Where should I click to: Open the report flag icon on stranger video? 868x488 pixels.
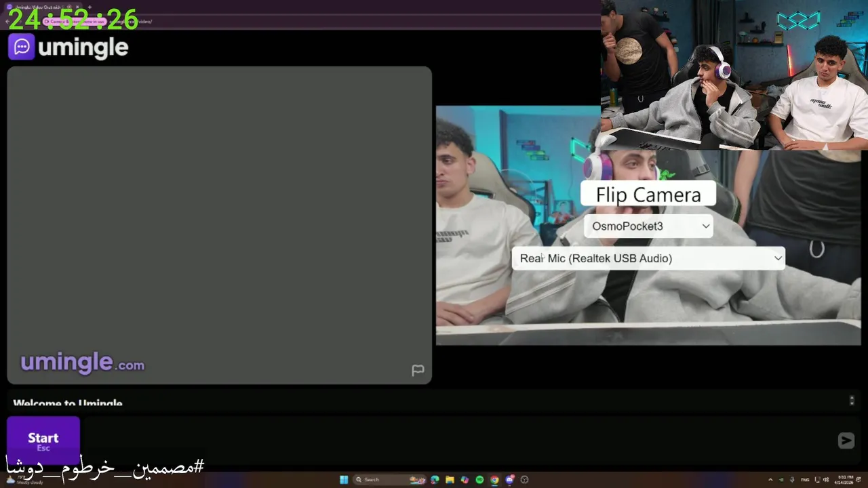point(418,370)
